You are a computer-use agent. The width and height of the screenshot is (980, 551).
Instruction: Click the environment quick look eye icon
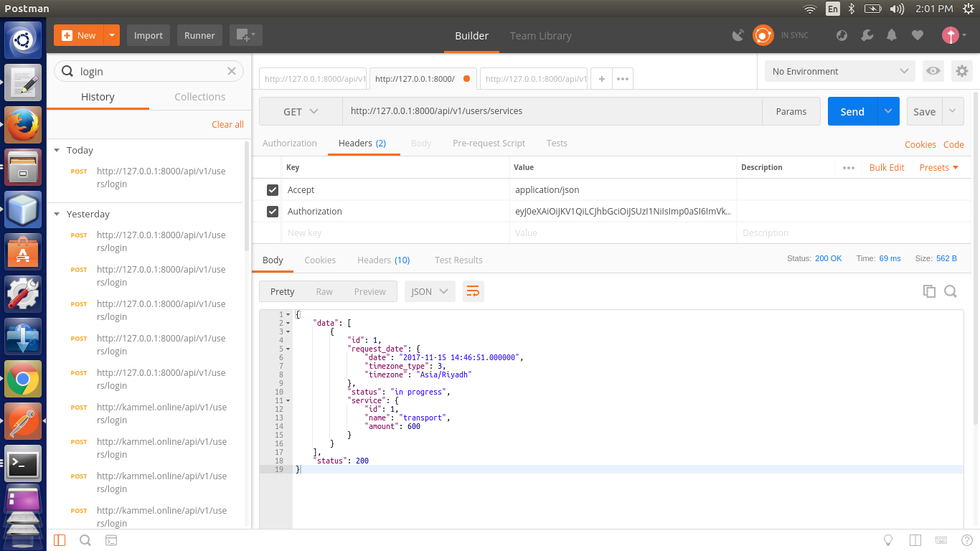933,71
